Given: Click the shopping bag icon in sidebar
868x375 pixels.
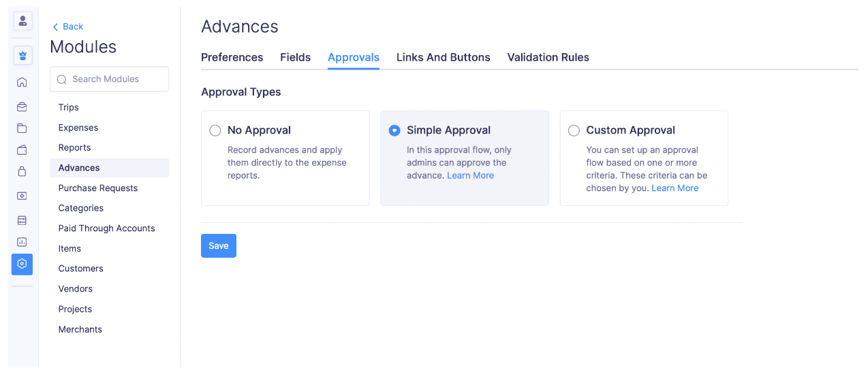Looking at the screenshot, I should (22, 172).
